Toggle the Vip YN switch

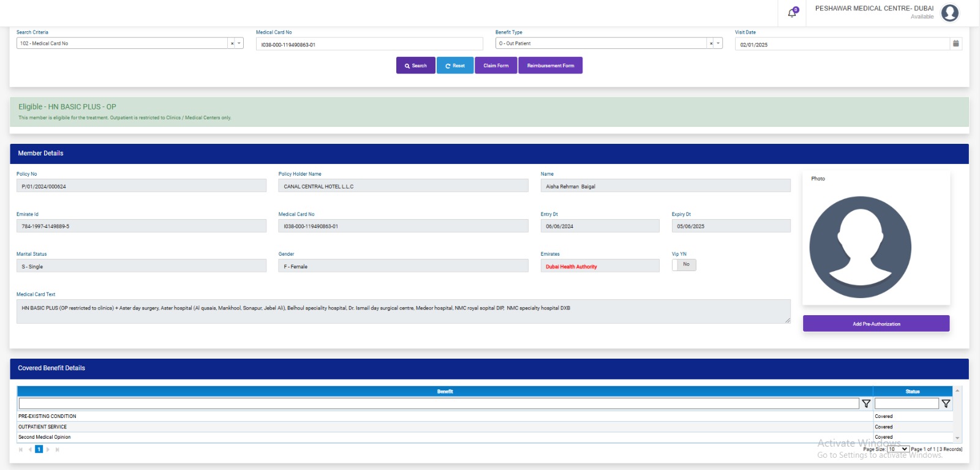(684, 265)
